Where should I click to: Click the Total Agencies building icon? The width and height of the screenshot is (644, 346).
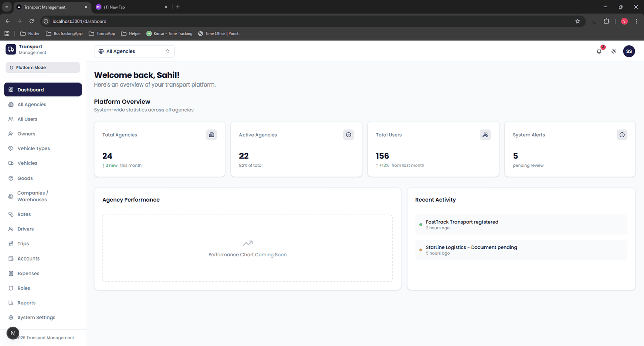click(x=211, y=135)
